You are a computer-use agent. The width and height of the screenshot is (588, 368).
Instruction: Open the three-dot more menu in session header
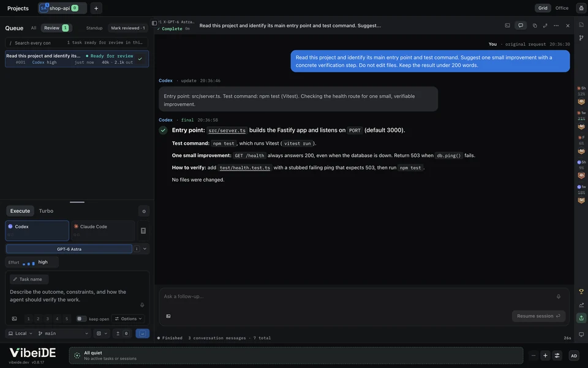(556, 26)
